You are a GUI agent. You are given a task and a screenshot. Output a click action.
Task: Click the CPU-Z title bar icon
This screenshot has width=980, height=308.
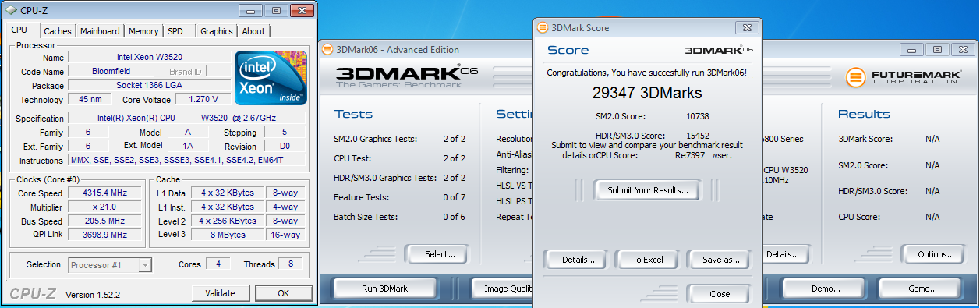coord(10,11)
